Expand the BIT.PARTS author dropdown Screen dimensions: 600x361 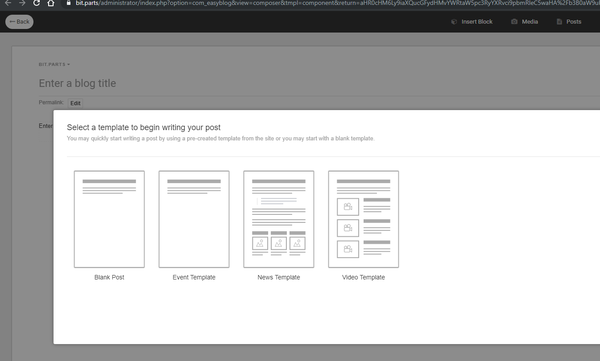54,64
